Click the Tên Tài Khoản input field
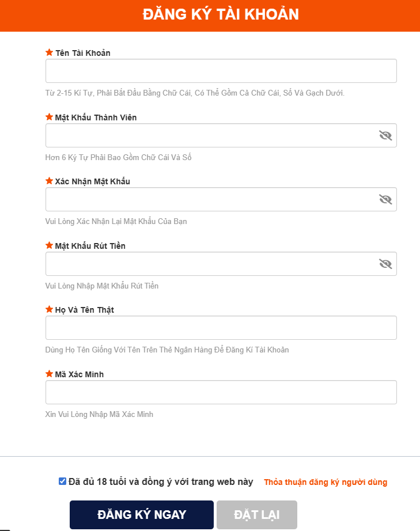Viewport: 420px width, 531px height. (x=221, y=71)
